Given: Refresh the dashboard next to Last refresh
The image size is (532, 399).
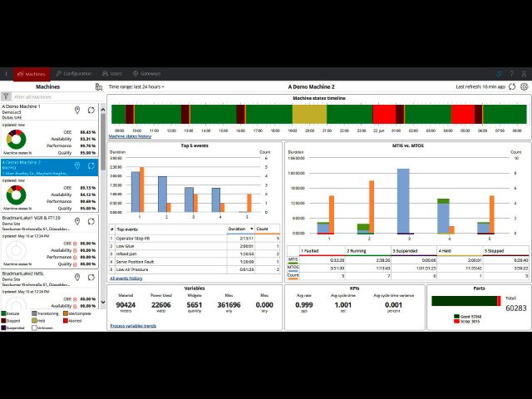Looking at the screenshot, I should point(512,86).
